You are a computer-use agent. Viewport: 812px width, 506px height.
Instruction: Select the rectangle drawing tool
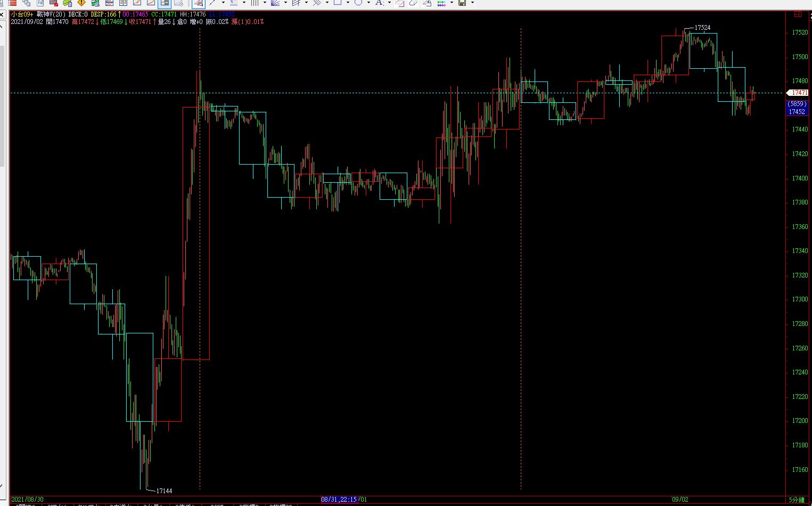(x=337, y=3)
